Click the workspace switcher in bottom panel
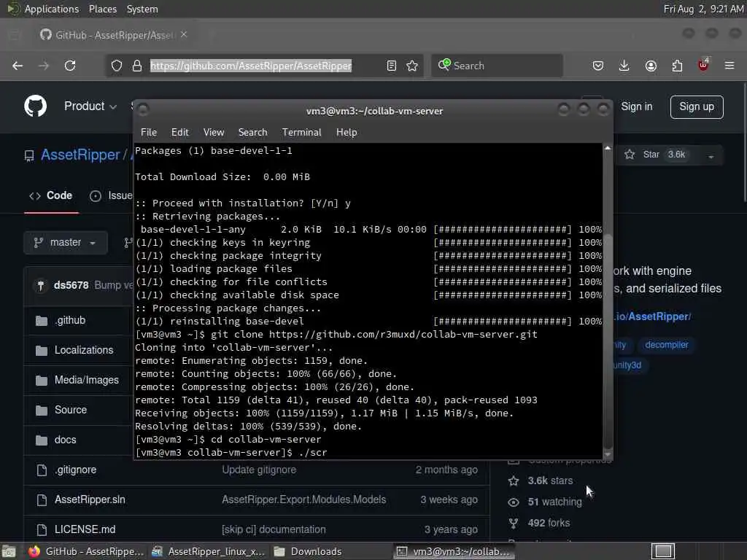Screen dimensions: 747x560 coord(663,551)
